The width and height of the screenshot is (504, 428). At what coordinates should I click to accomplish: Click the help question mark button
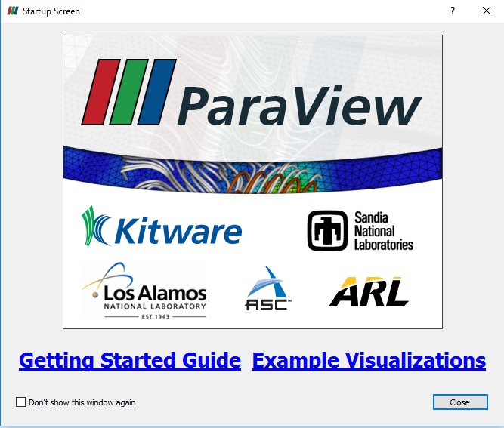pos(453,11)
